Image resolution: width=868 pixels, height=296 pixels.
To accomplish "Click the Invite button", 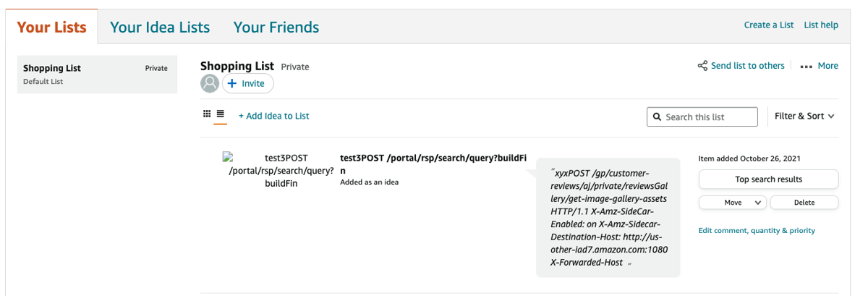I will [247, 83].
